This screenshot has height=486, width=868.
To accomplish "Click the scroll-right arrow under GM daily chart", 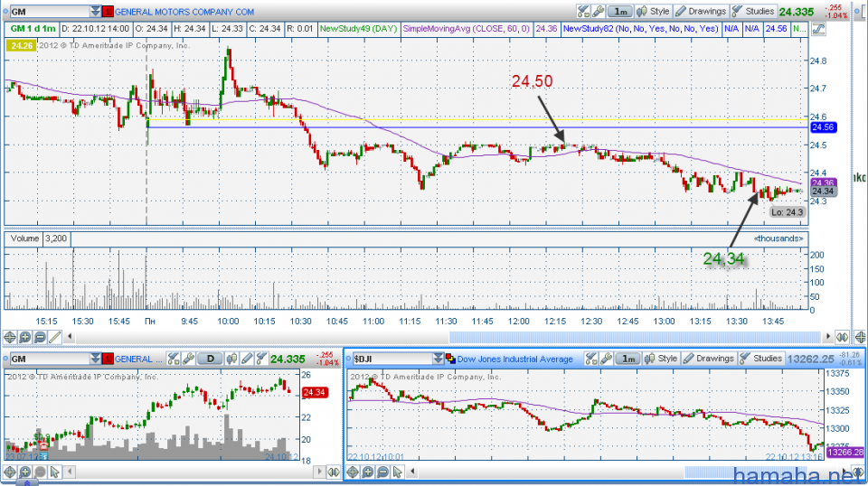I will click(319, 472).
